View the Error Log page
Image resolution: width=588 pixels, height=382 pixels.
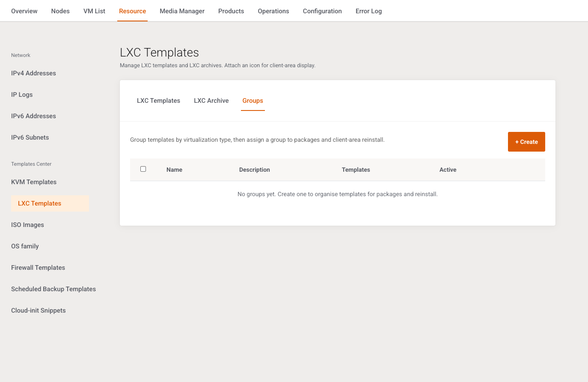click(x=369, y=11)
